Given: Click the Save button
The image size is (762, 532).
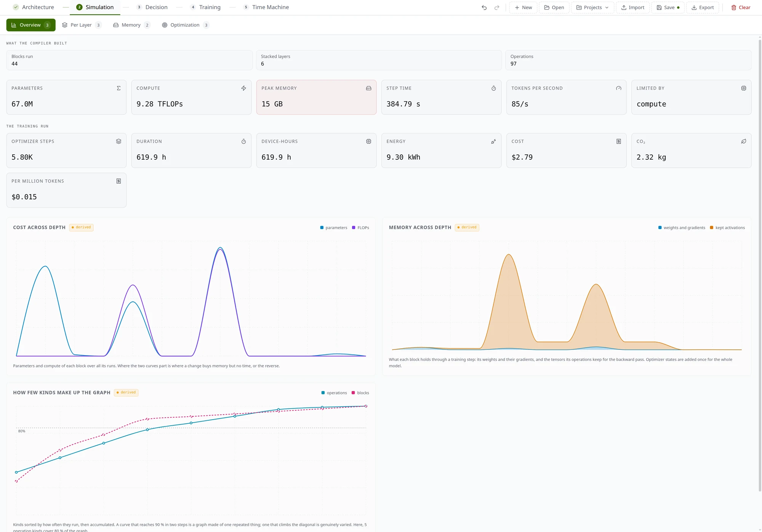Looking at the screenshot, I should 668,8.
